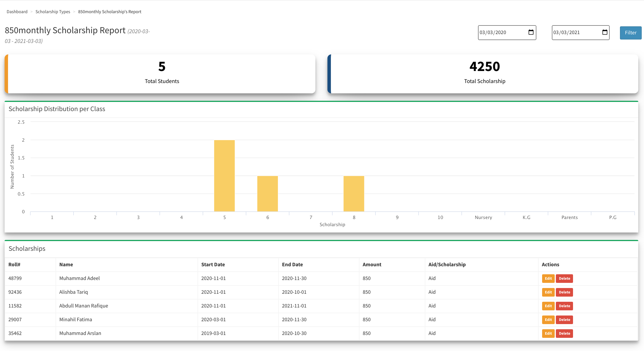Edit Alishba Tariq's scholarship entry

(x=548, y=292)
